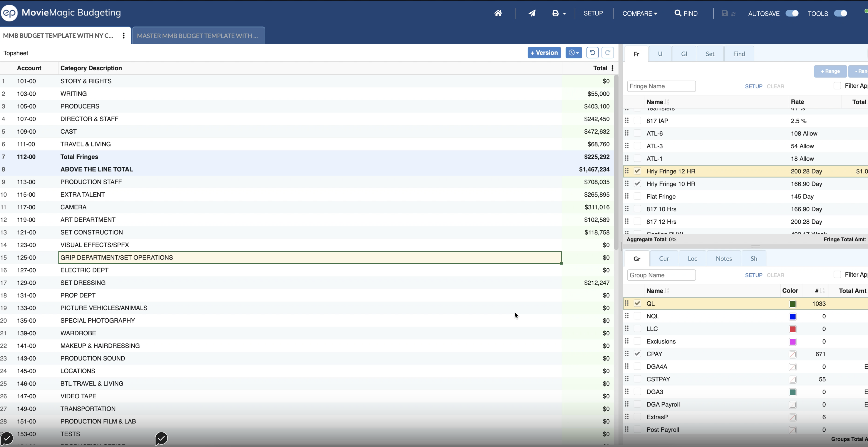Click the blue NQL color swatch
Screen dimensions: 868x447
pyautogui.click(x=793, y=316)
